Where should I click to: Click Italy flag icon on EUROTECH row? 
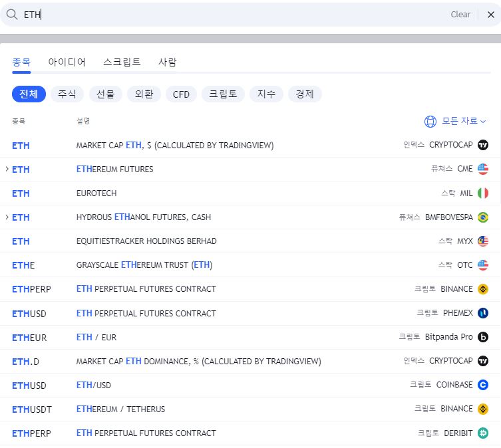[x=483, y=193]
